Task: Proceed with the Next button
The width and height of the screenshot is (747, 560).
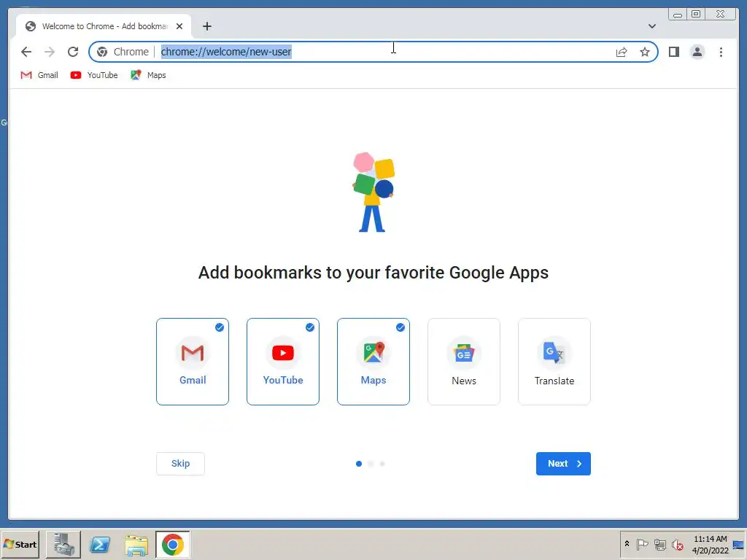Action: pyautogui.click(x=563, y=463)
